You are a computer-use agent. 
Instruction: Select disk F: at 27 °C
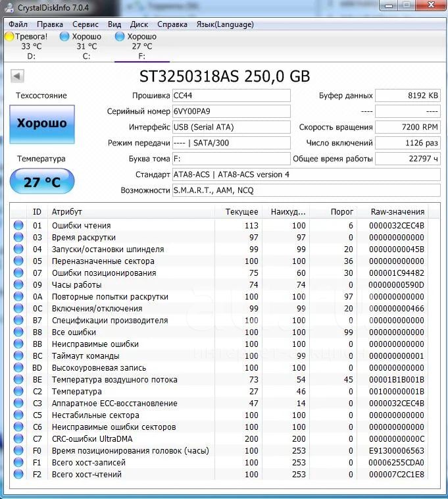click(142, 47)
